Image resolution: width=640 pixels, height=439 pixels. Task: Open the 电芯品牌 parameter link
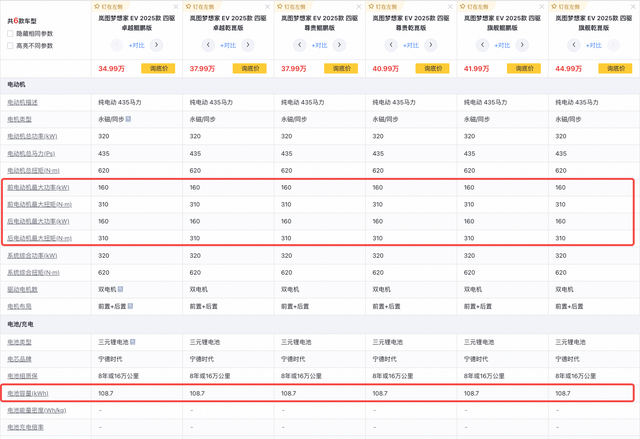coord(19,359)
